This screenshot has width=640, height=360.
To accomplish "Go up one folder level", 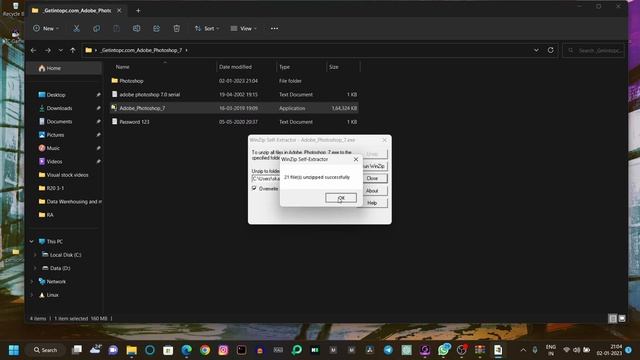I will tap(73, 50).
